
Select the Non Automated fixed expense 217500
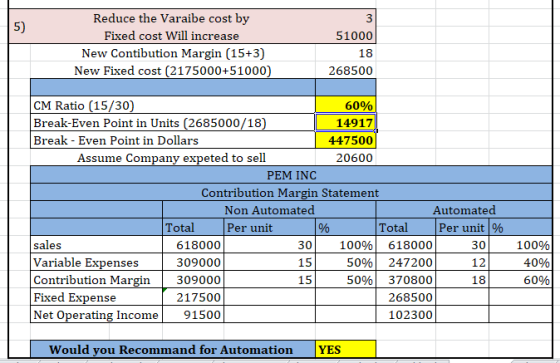click(x=193, y=297)
